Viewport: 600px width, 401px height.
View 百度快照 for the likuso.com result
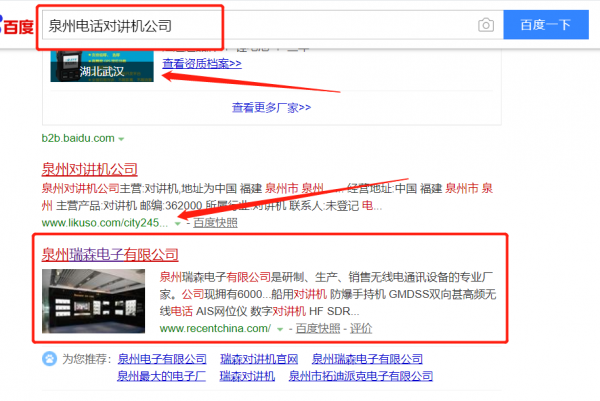pyautogui.click(x=215, y=223)
